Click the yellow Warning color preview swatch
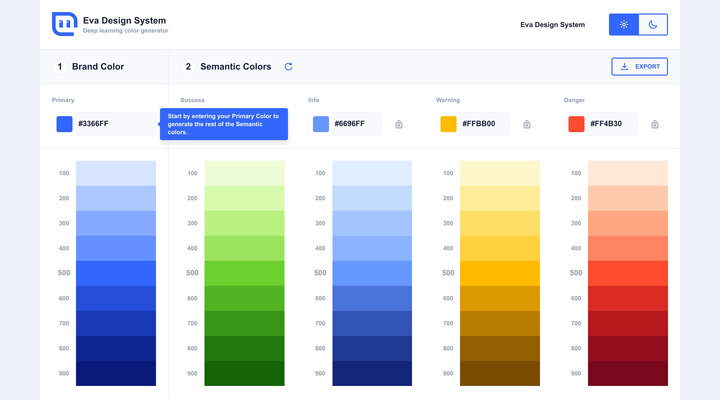 point(449,124)
